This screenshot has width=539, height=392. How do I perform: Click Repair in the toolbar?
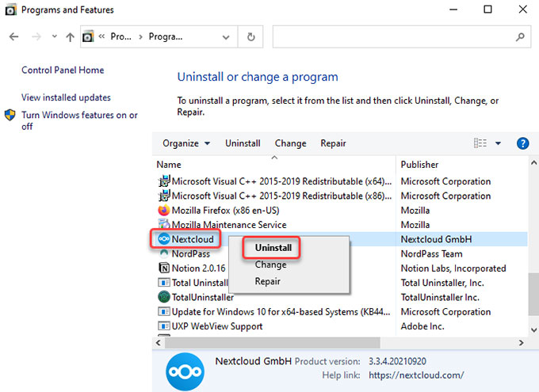(x=333, y=143)
